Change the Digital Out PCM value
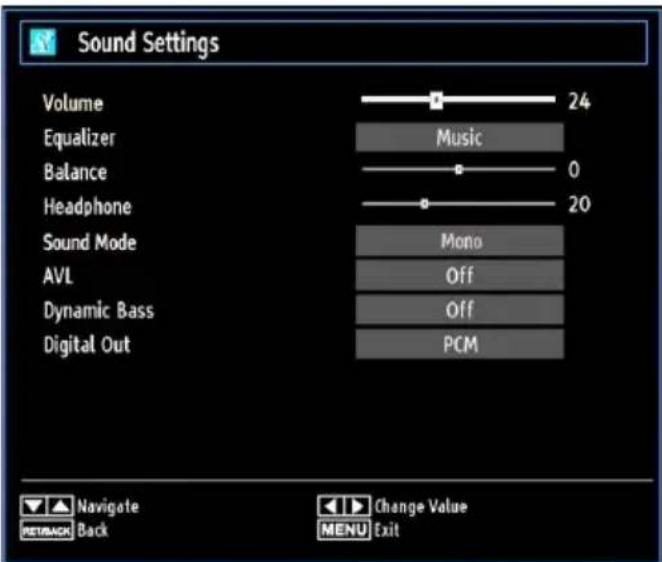662x562 pixels. coord(459,344)
